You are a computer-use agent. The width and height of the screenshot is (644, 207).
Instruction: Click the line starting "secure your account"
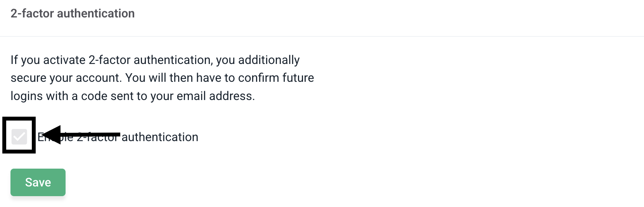(162, 78)
